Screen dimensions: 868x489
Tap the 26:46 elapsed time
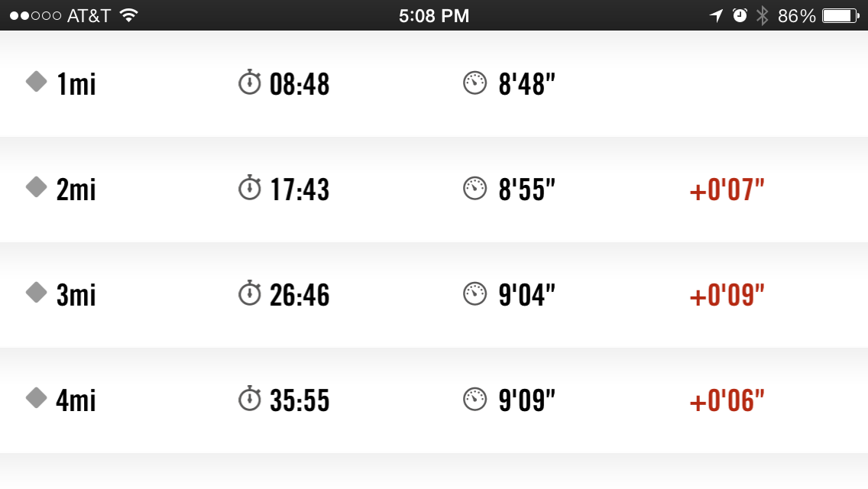(x=300, y=296)
